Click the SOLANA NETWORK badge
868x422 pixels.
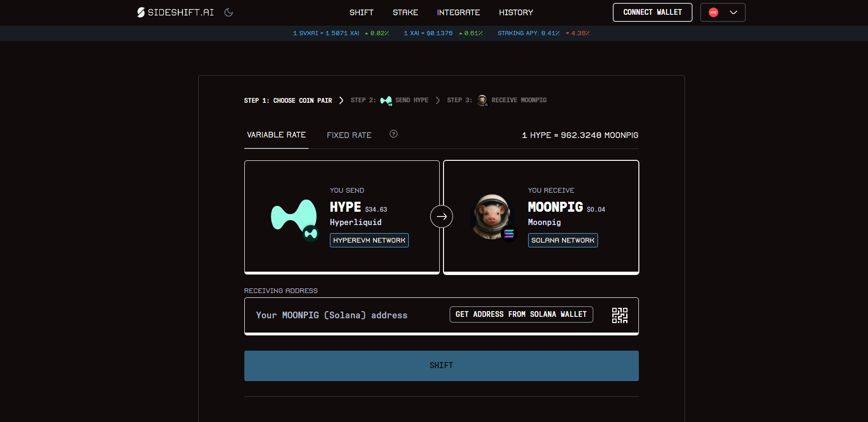coord(563,240)
